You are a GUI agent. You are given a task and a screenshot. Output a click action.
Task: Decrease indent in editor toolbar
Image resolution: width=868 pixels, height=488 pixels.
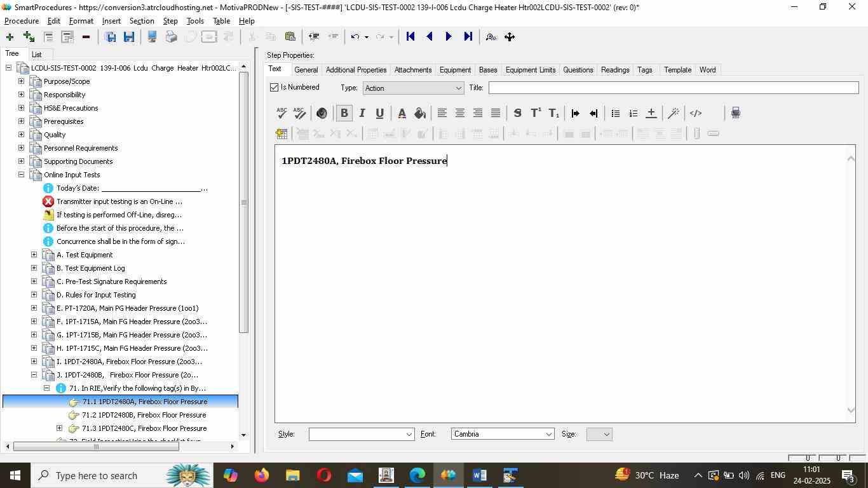[593, 113]
